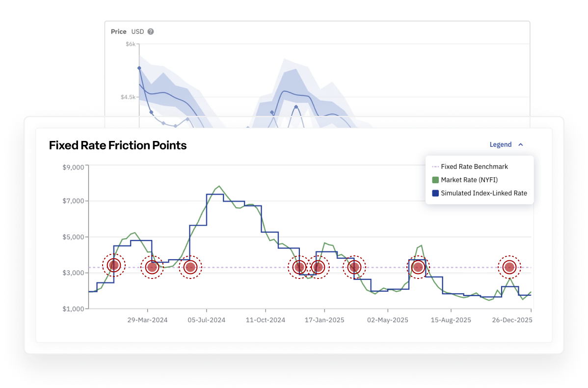Click the friction marker just left of 05-Jul-2024
Viewport: 588px width, 388px height.
[190, 267]
